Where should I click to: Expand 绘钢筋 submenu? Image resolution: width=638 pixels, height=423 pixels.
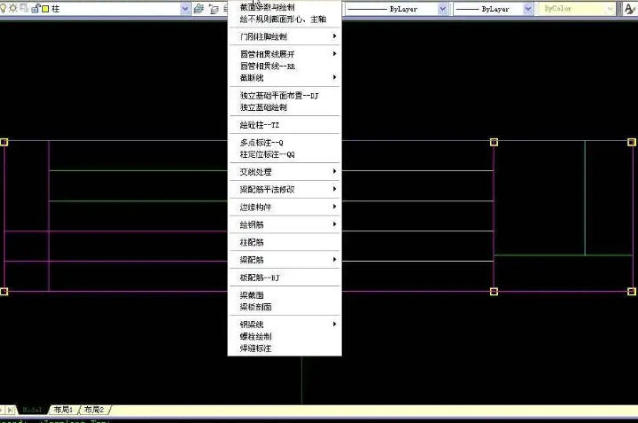point(284,225)
